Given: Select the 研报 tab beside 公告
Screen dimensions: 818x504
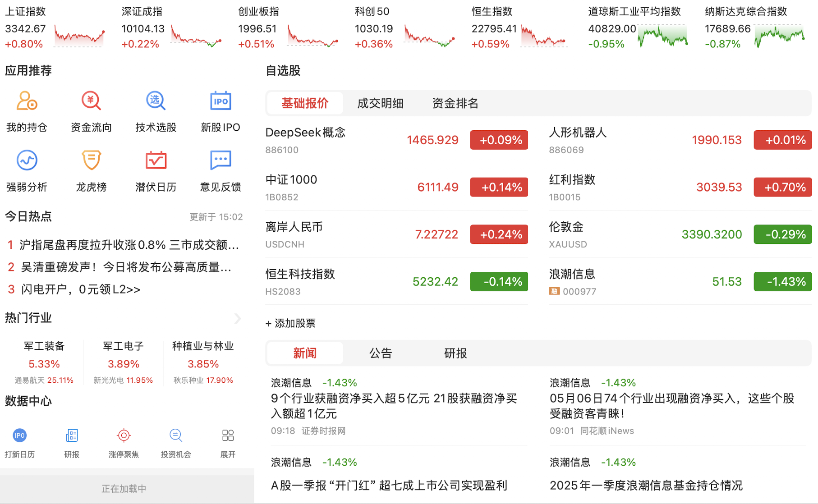Looking at the screenshot, I should [455, 353].
